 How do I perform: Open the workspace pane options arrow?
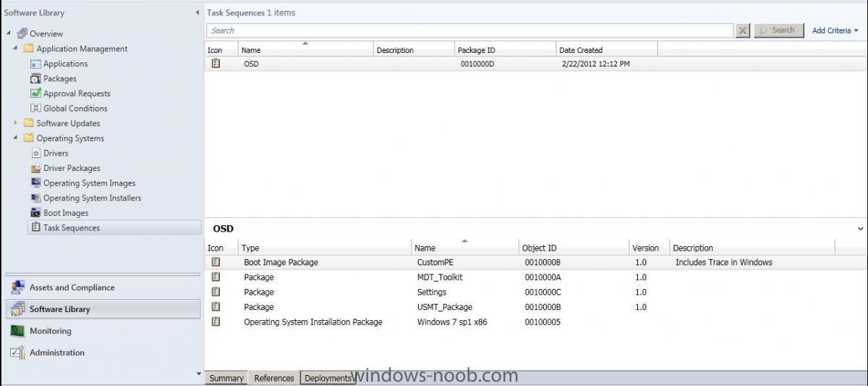point(199,374)
